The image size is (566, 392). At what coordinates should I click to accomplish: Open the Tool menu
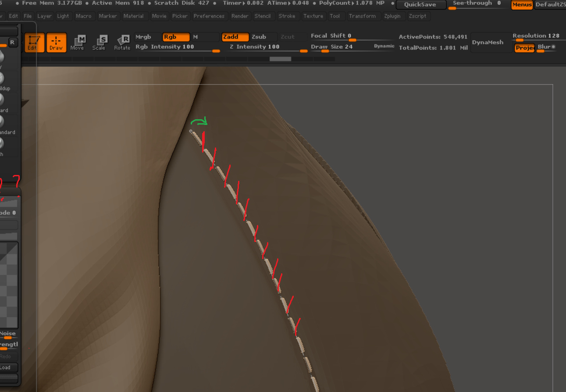click(336, 16)
